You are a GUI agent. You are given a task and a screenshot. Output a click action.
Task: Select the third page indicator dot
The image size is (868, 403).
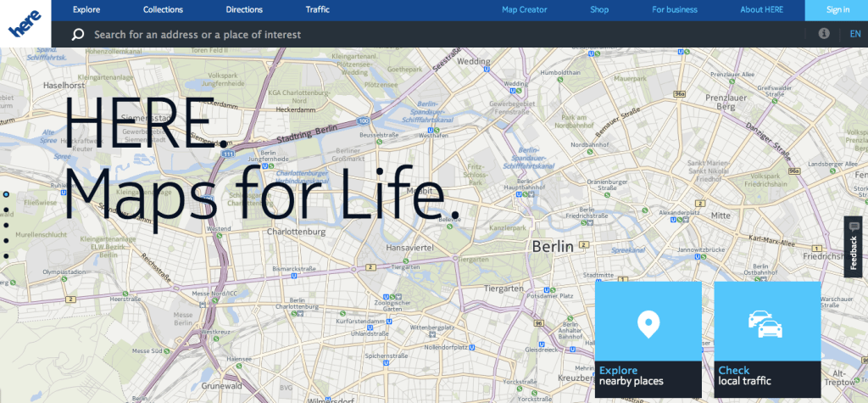6,226
